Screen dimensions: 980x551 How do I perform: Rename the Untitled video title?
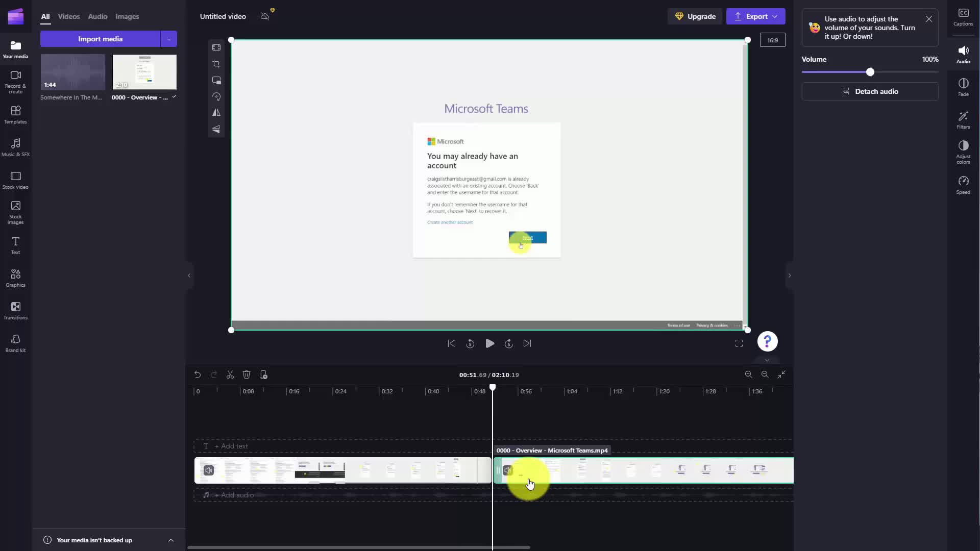(x=223, y=16)
